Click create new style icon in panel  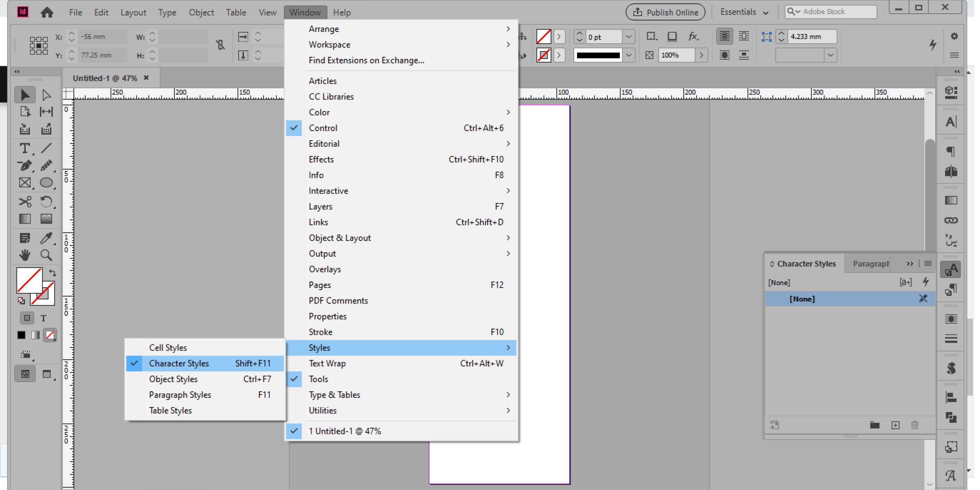click(895, 425)
